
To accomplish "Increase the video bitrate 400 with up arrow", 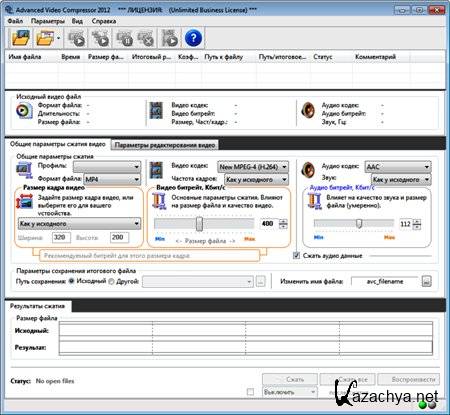I will point(283,221).
